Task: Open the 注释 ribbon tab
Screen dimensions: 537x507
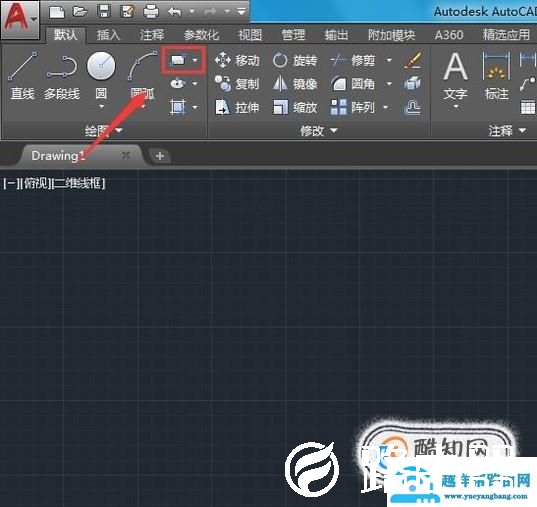Action: click(152, 35)
